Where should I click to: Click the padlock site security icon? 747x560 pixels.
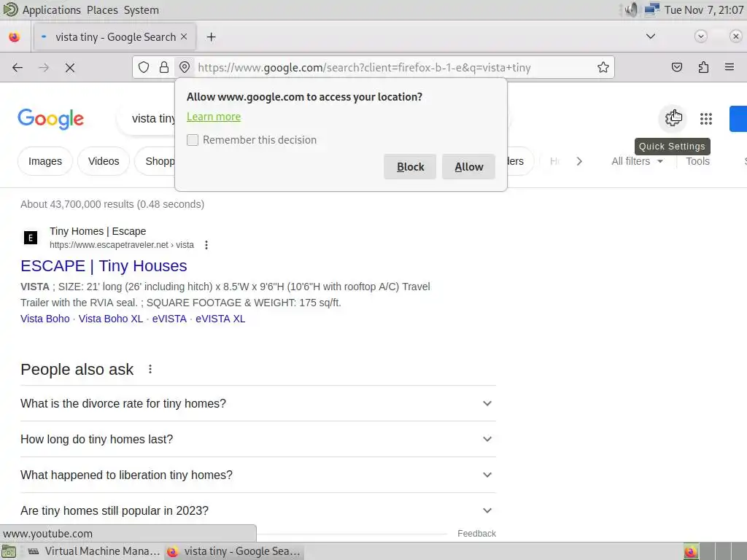pos(164,68)
